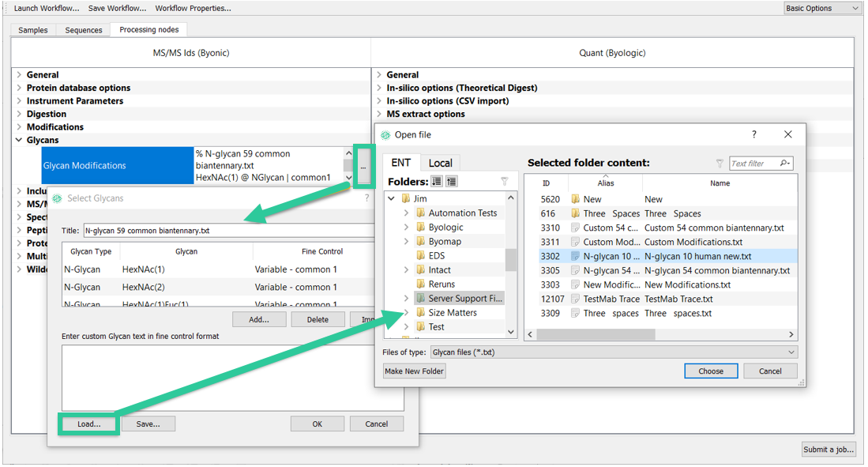Viewport: 868px width, 467px height.
Task: Select the Processing nodes tab
Action: point(149,29)
